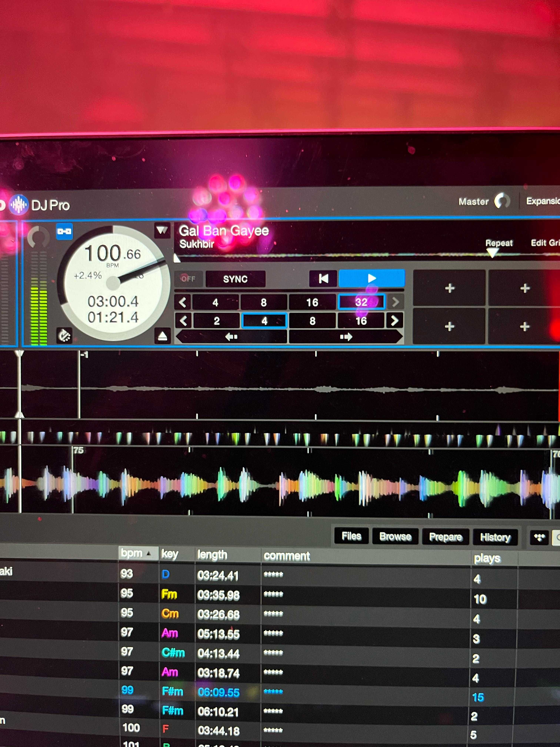Viewport: 560px width, 747px height.
Task: Select the F#m track with length 06:10.21
Action: pos(280,712)
